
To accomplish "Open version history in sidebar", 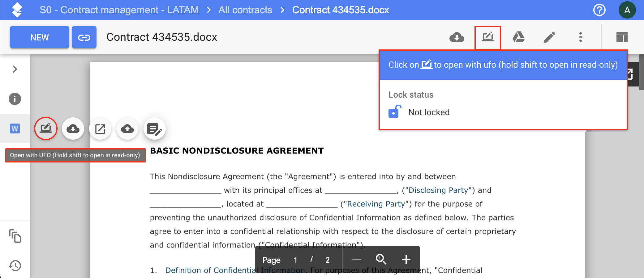I will 15,266.
